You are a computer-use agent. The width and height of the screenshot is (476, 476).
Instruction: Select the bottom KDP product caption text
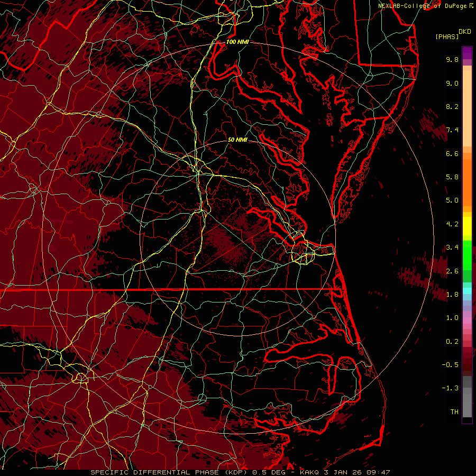pyautogui.click(x=240, y=472)
